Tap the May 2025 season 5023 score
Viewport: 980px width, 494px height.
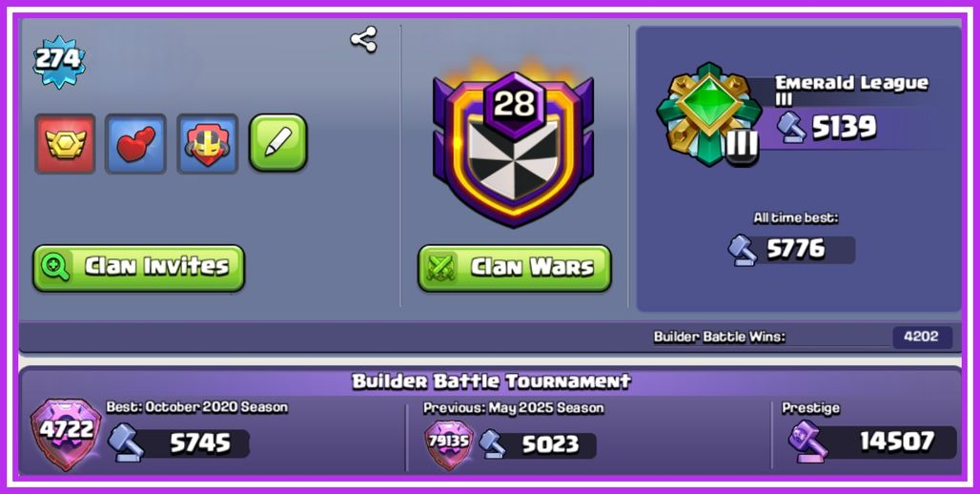(x=551, y=444)
